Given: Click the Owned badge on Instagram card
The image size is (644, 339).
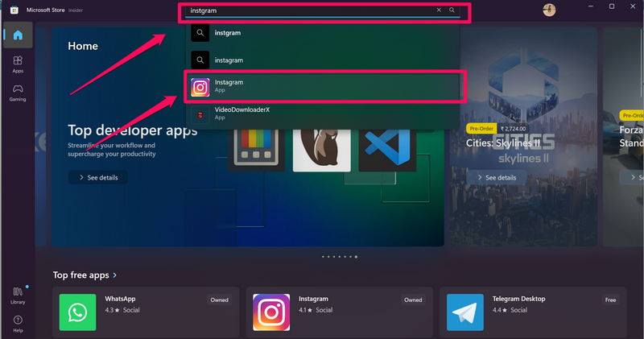Looking at the screenshot, I should click(x=413, y=300).
